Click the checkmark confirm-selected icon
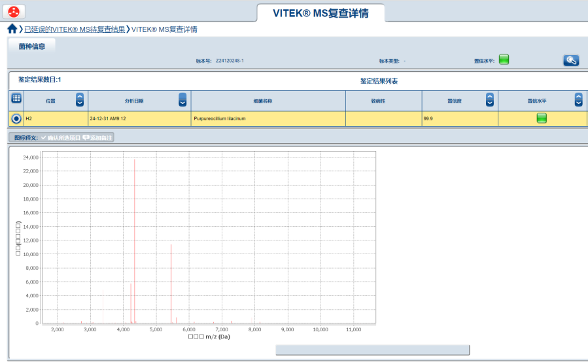The height and width of the screenshot is (362, 588). tap(44, 138)
